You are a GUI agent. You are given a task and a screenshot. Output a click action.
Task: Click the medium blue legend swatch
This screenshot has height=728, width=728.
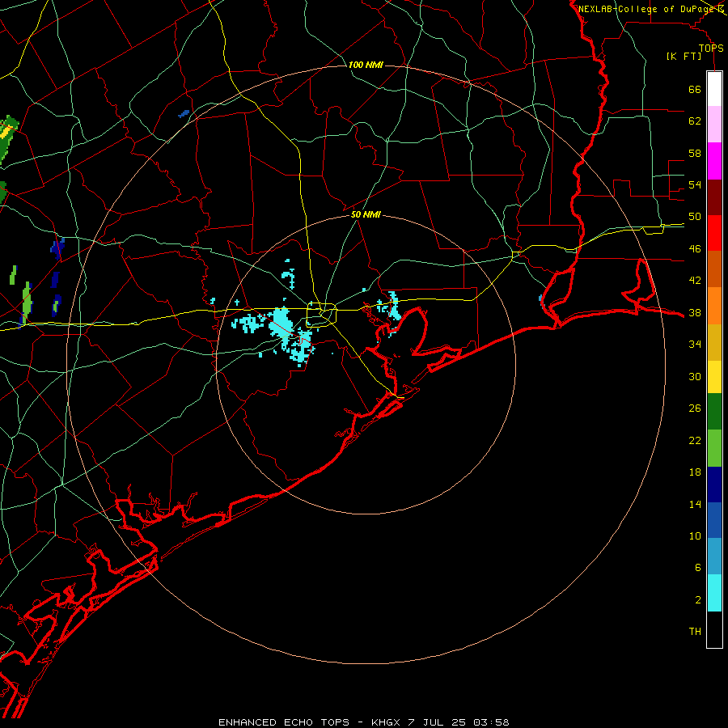coord(714,520)
